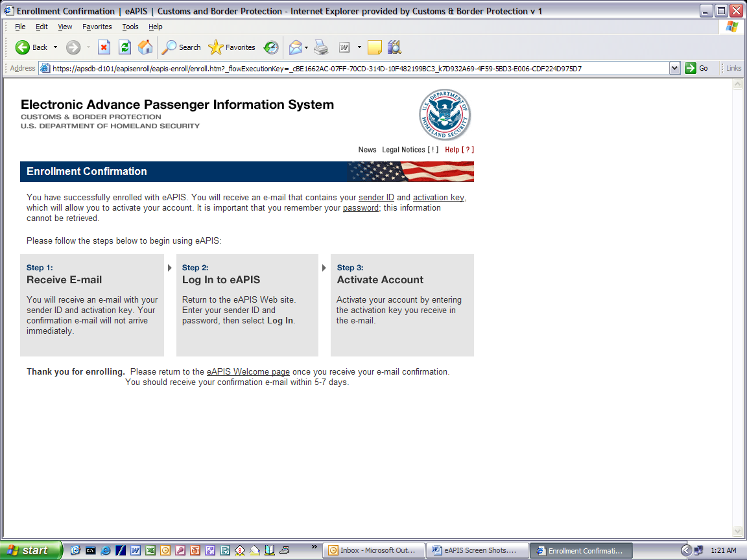Screen dimensions: 747x560
Task: Go to Home page icon
Action: click(145, 47)
